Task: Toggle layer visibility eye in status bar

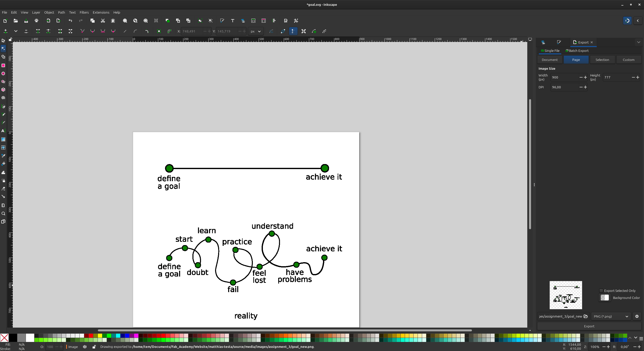Action: (x=85, y=347)
